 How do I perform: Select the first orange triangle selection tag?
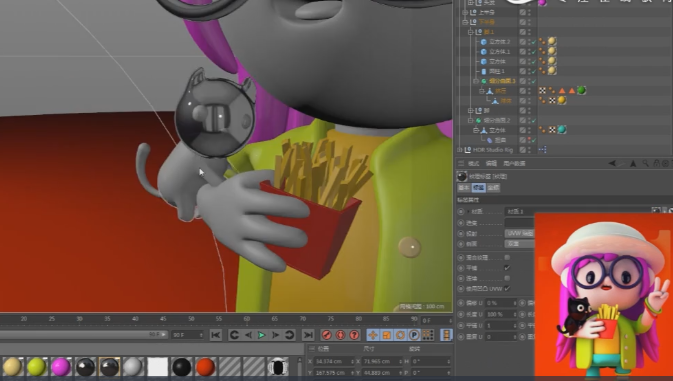point(562,91)
